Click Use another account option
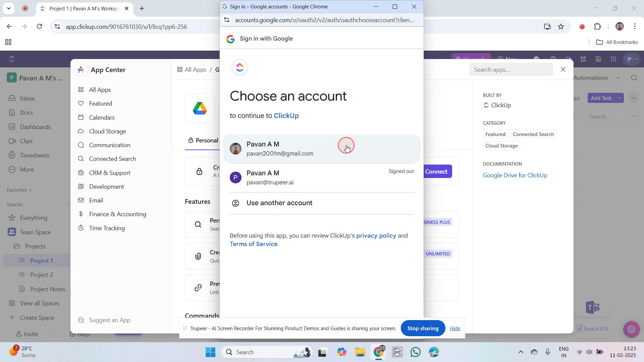Viewport: 644px width, 362px height. pos(279,203)
